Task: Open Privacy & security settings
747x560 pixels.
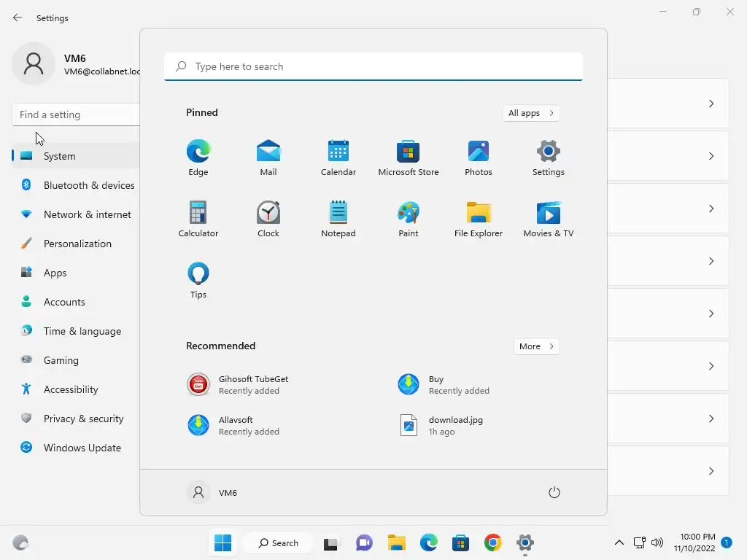Action: (76, 419)
